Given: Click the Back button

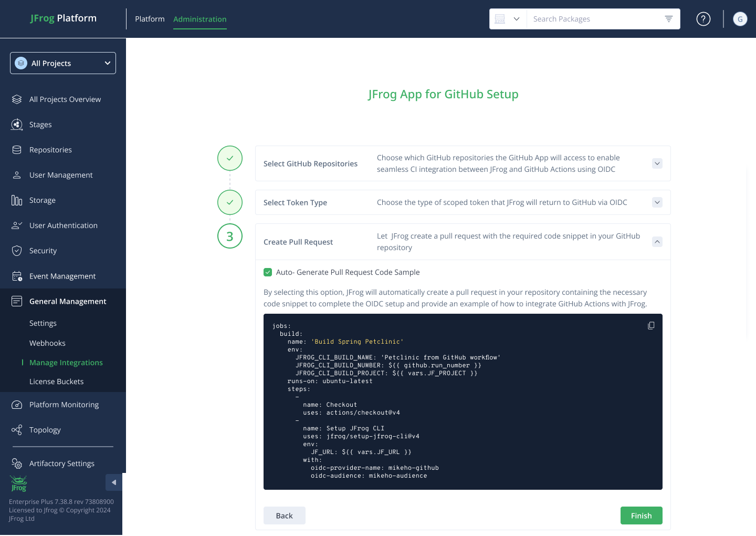Looking at the screenshot, I should (284, 516).
